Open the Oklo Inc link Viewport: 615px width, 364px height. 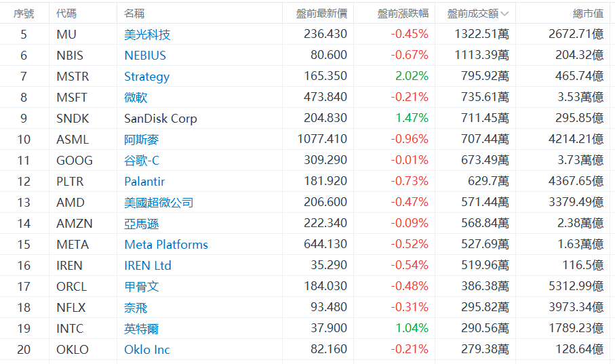point(147,350)
